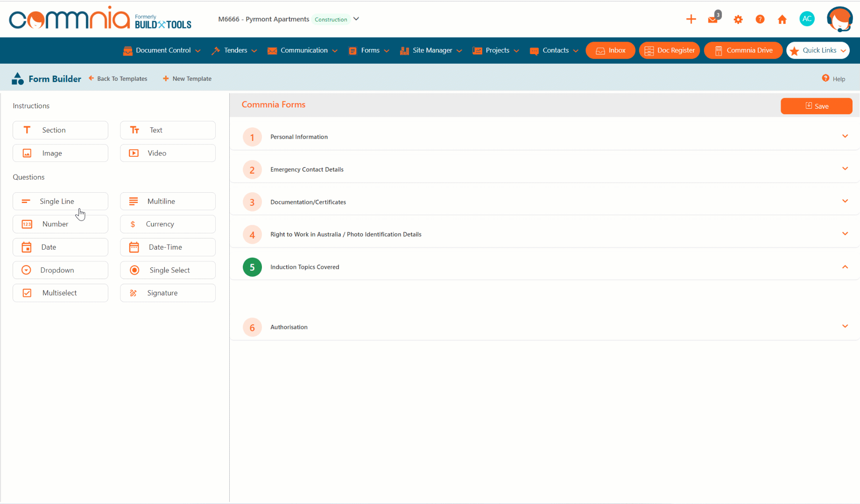Add a Single Line question
This screenshot has height=504, width=860.
(x=60, y=201)
